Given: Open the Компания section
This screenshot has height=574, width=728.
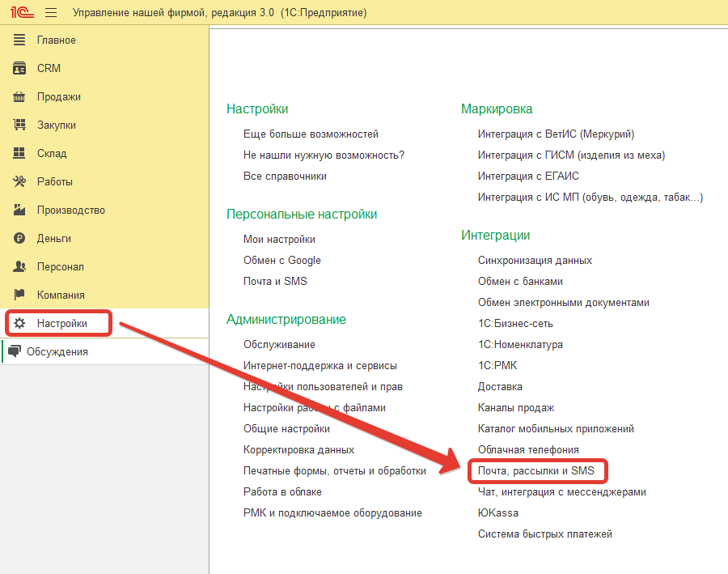Looking at the screenshot, I should pos(61,296).
